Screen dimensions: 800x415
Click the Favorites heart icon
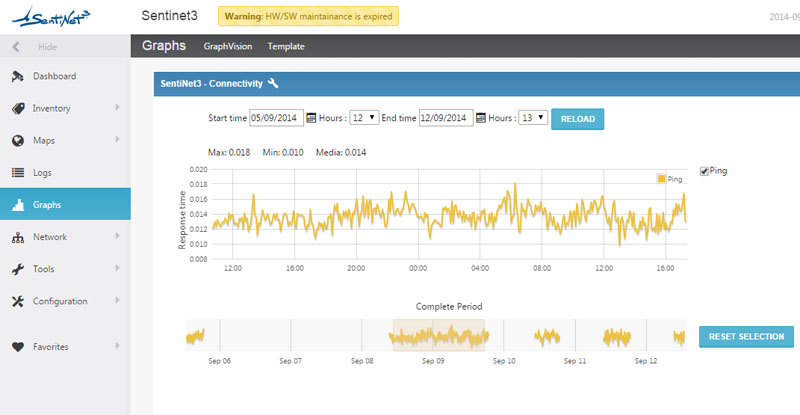[x=18, y=347]
